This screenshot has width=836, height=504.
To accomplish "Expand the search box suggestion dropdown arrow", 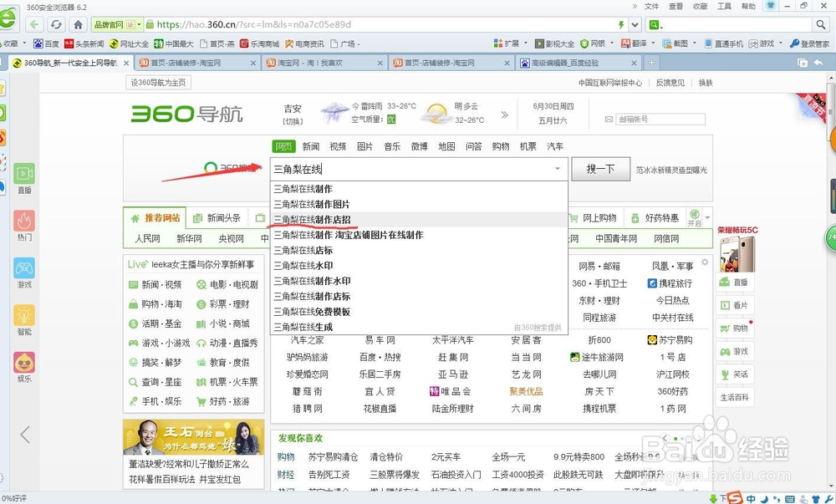I will click(x=558, y=169).
